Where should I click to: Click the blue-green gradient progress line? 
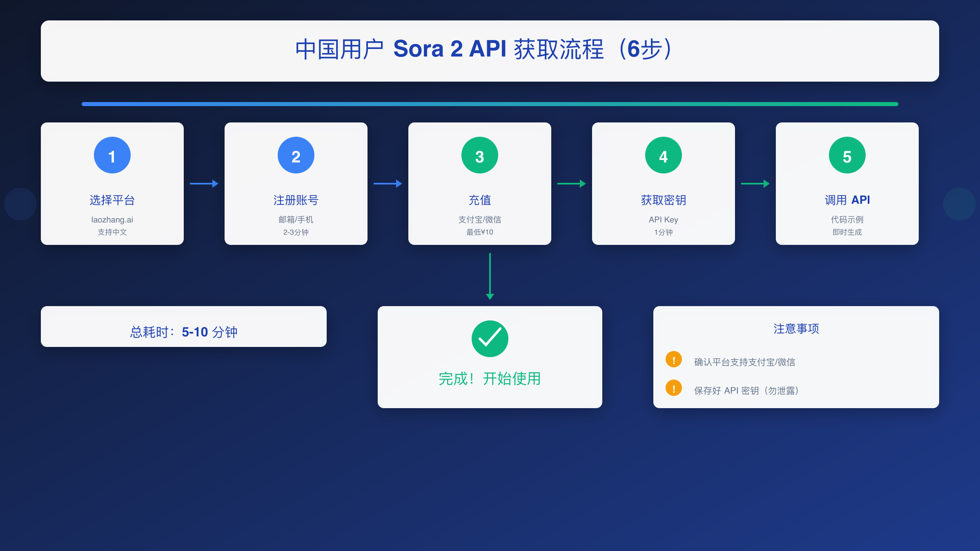point(490,104)
